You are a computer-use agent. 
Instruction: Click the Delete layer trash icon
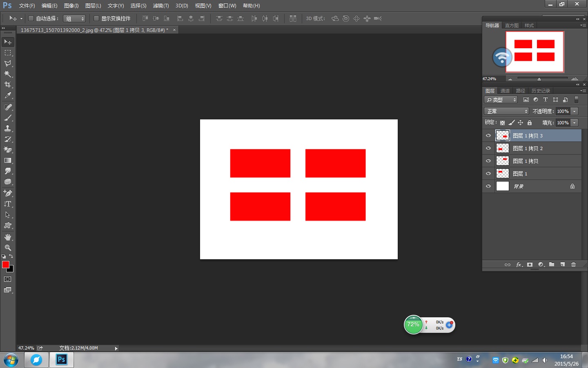pyautogui.click(x=573, y=265)
